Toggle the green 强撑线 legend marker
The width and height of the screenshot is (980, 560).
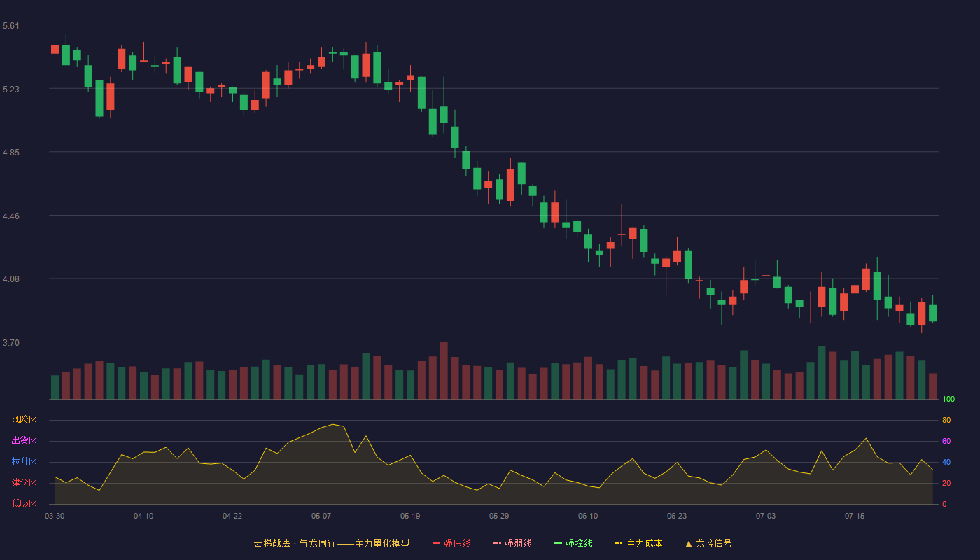[558, 543]
